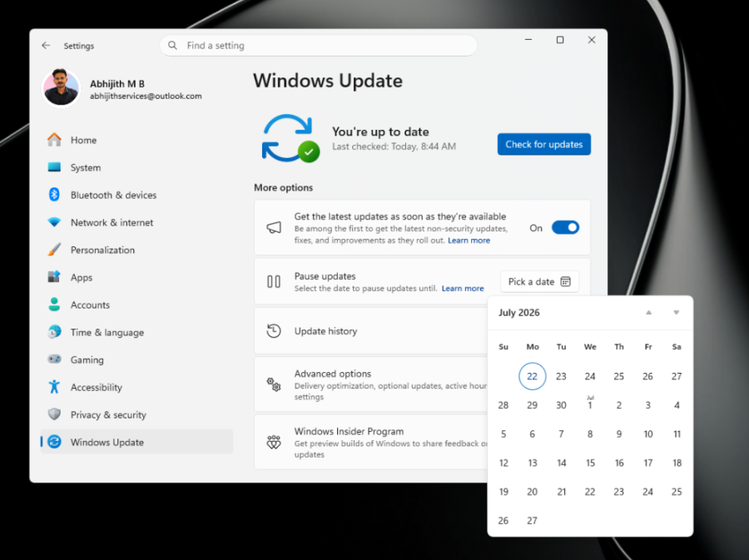Click the Find a setting search box

tap(318, 46)
